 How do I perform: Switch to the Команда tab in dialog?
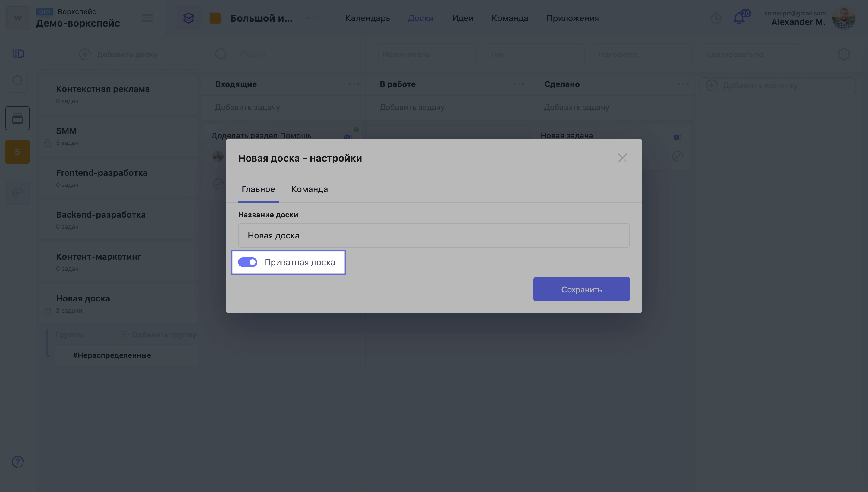[309, 189]
